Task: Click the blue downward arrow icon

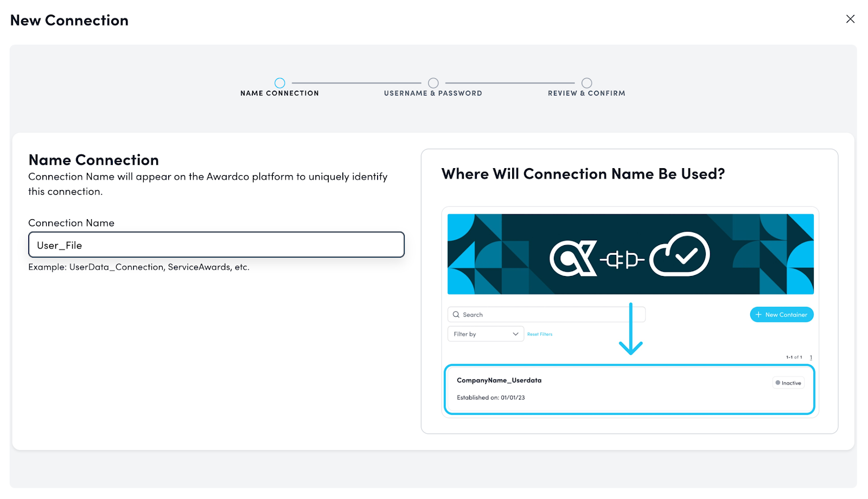Action: (x=630, y=331)
